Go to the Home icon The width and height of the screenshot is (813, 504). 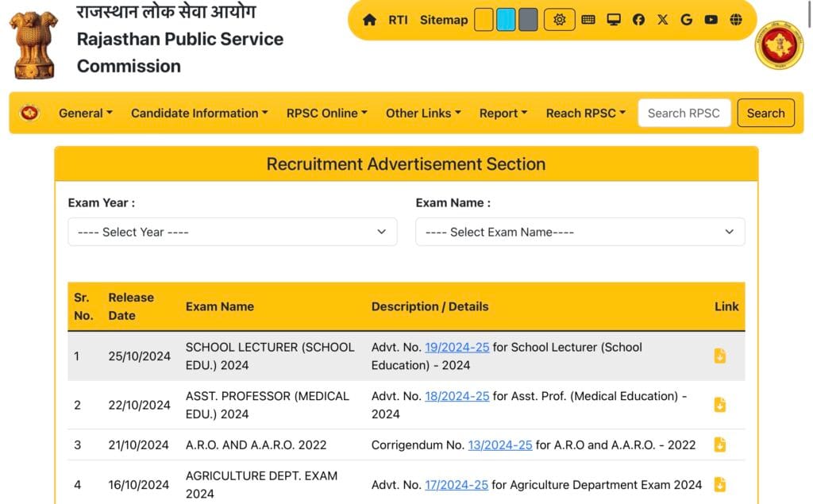click(369, 20)
